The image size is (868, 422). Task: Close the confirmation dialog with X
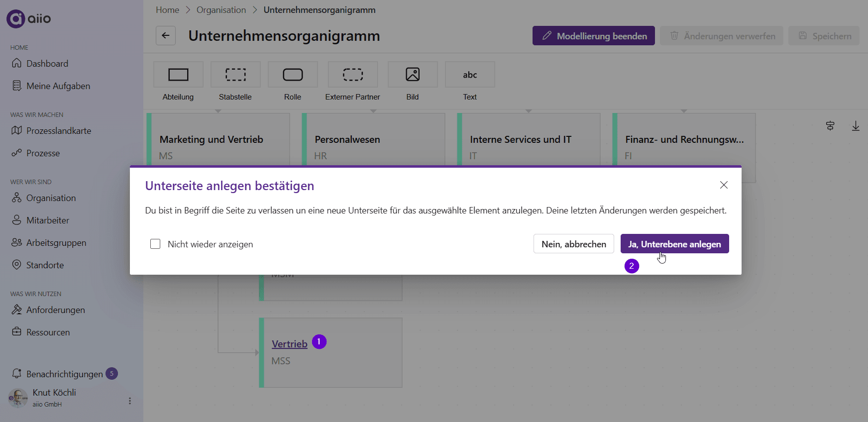(724, 185)
